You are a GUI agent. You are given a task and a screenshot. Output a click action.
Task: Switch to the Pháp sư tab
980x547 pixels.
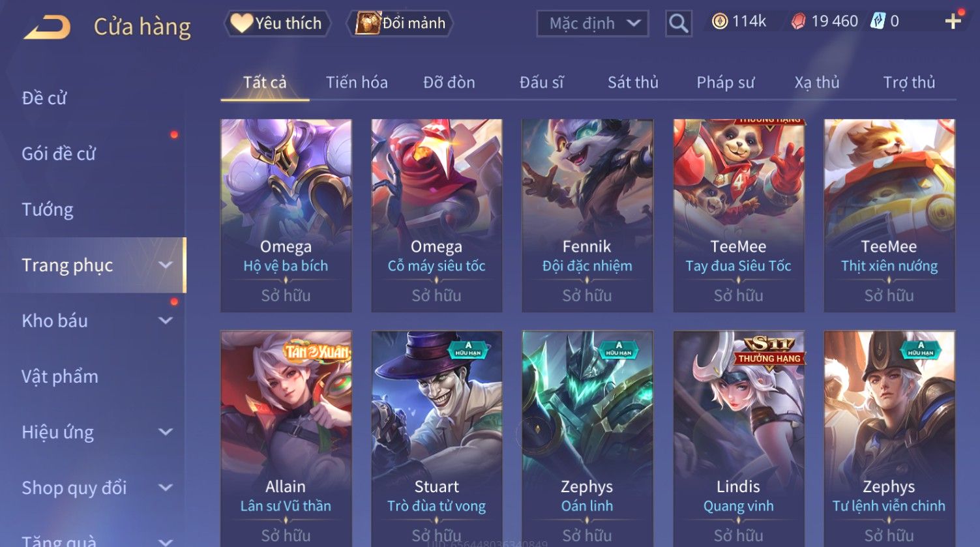click(725, 83)
